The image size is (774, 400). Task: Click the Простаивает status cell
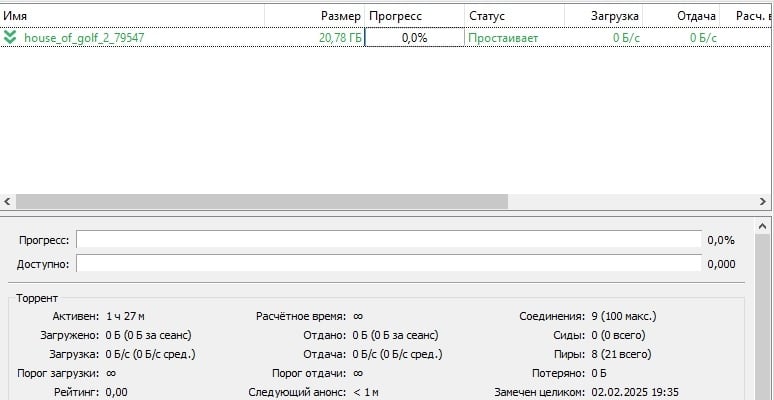[503, 38]
